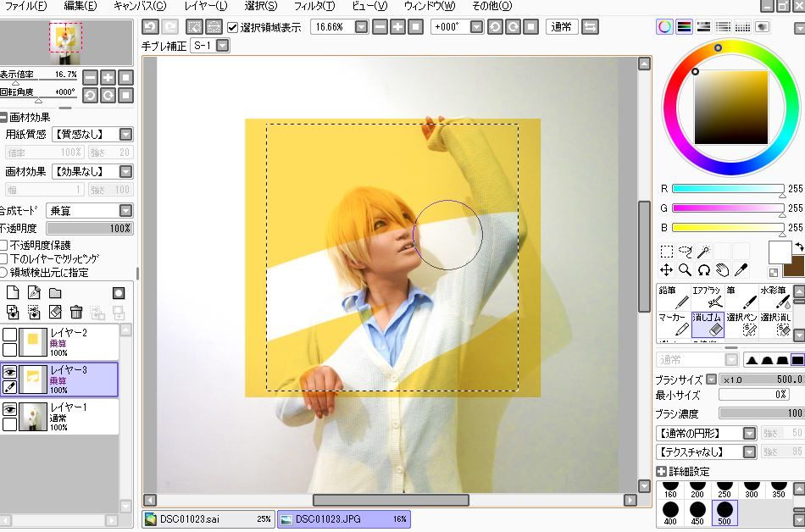
Task: Pick the zoom magnifier tool
Action: pos(685,270)
